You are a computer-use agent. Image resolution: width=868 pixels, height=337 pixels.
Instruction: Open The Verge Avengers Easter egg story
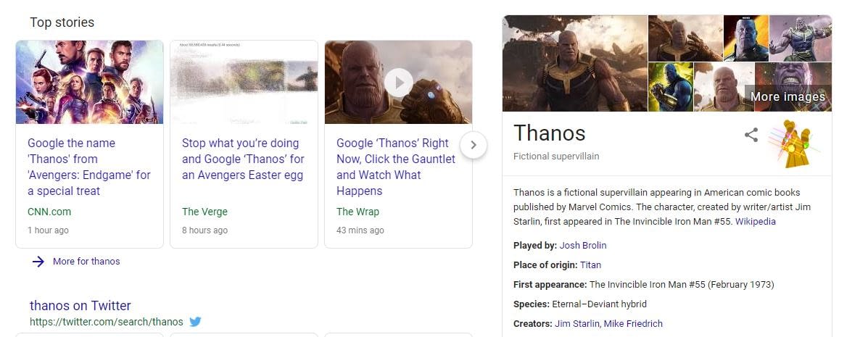(243, 159)
